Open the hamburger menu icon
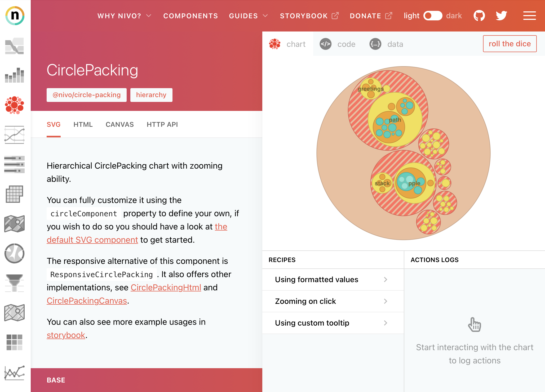 [x=529, y=16]
